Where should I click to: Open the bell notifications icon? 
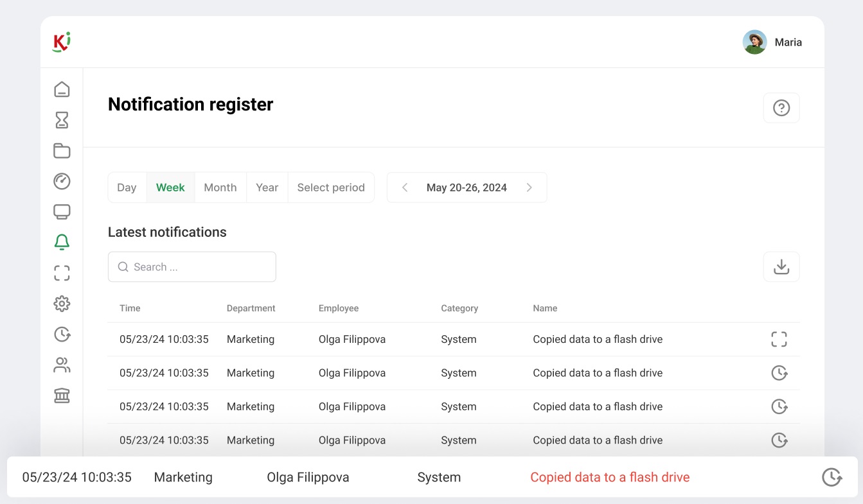pyautogui.click(x=62, y=242)
